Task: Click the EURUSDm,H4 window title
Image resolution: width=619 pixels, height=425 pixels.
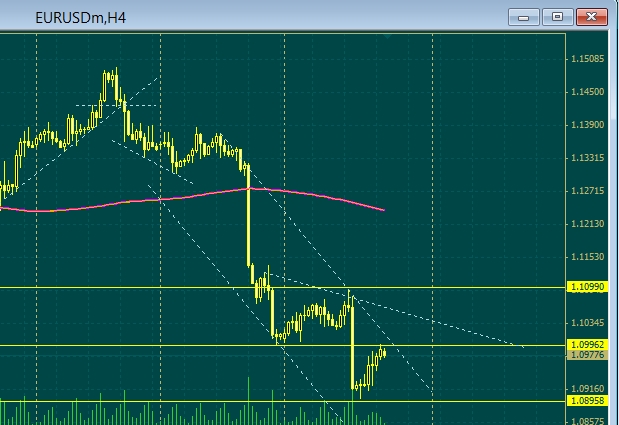Action: [81, 18]
